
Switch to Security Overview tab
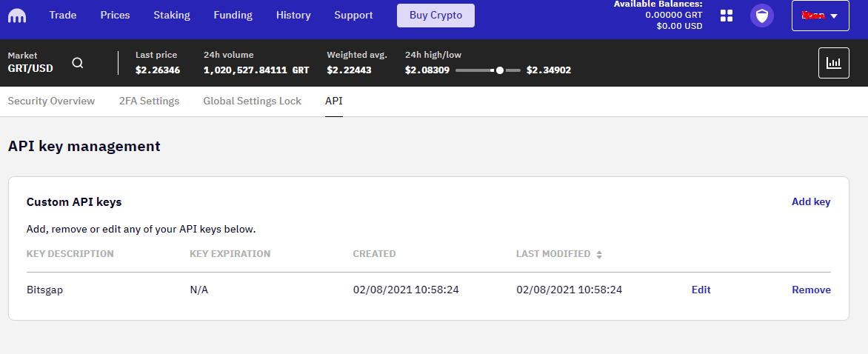(x=51, y=101)
